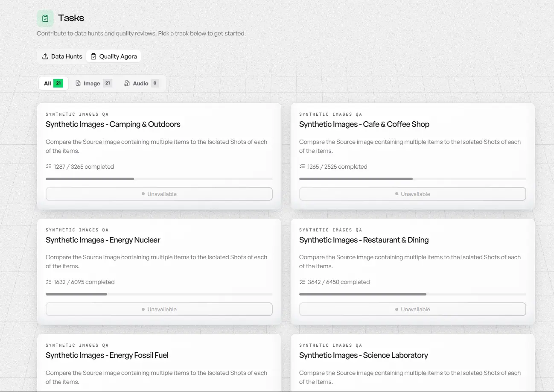Filter tasks by Audio
Viewport: 554px width, 392px height.
[141, 83]
